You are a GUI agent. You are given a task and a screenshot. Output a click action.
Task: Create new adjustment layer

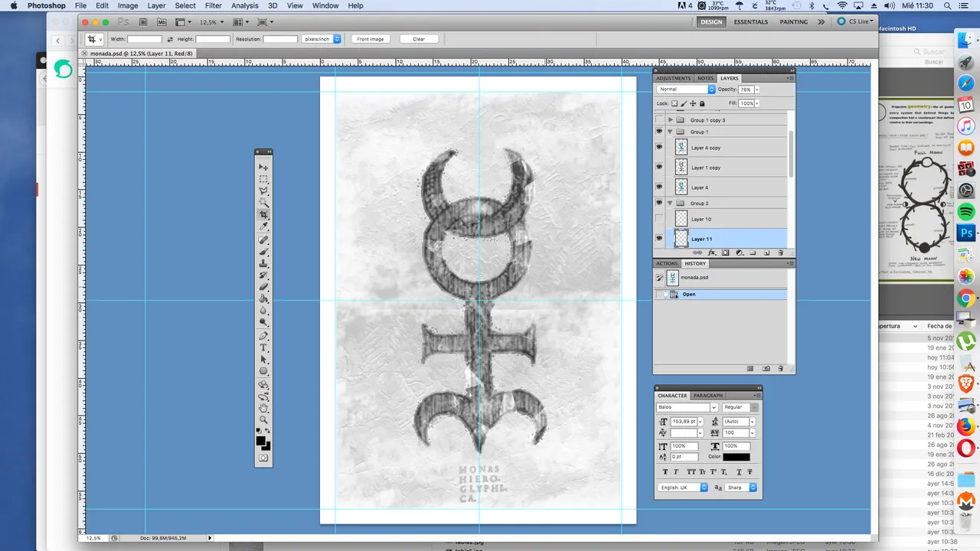tap(740, 253)
